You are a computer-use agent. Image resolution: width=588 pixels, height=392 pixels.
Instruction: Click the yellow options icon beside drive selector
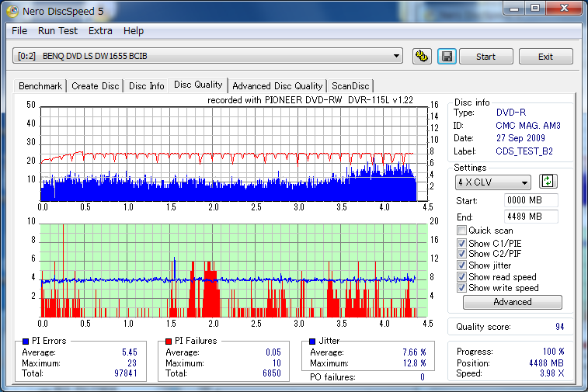click(422, 56)
